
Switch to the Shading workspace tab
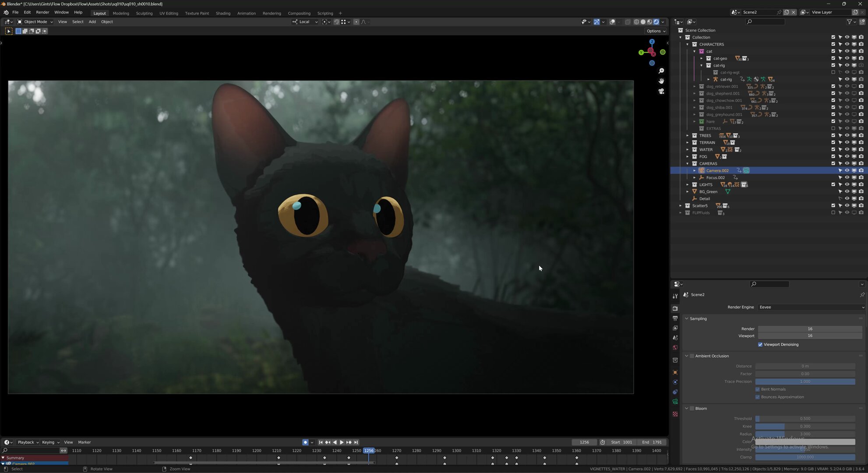(223, 13)
